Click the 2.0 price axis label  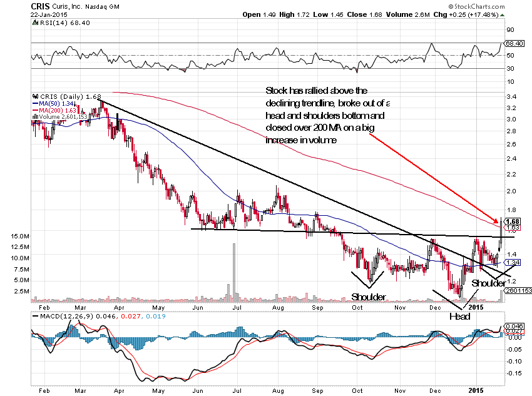point(511,191)
